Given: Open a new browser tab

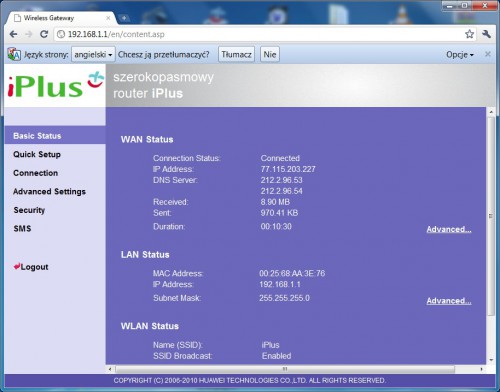Looking at the screenshot, I should (124, 18).
